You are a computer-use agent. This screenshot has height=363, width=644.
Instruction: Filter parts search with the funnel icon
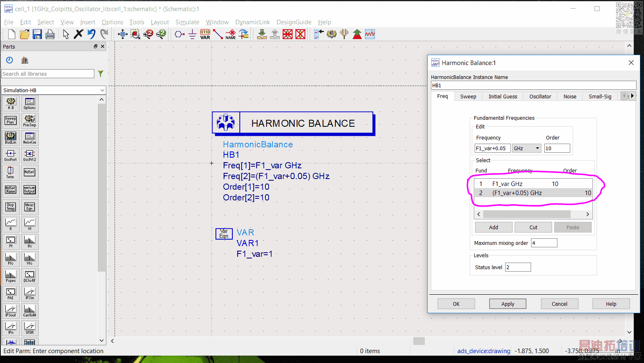(x=101, y=74)
